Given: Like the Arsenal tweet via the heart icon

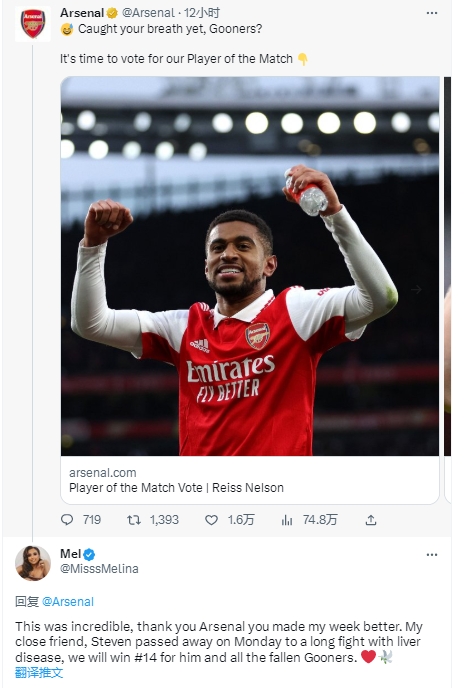Looking at the screenshot, I should pos(211,520).
